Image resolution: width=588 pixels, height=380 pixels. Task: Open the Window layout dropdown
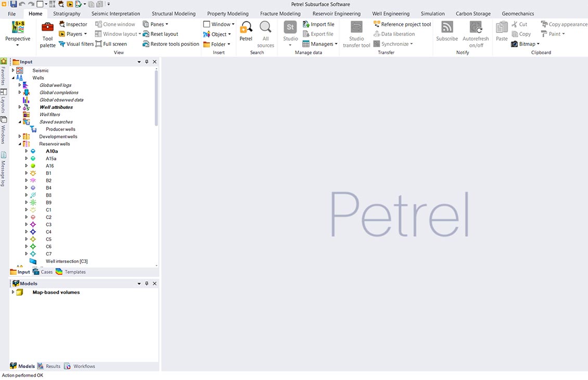(117, 34)
